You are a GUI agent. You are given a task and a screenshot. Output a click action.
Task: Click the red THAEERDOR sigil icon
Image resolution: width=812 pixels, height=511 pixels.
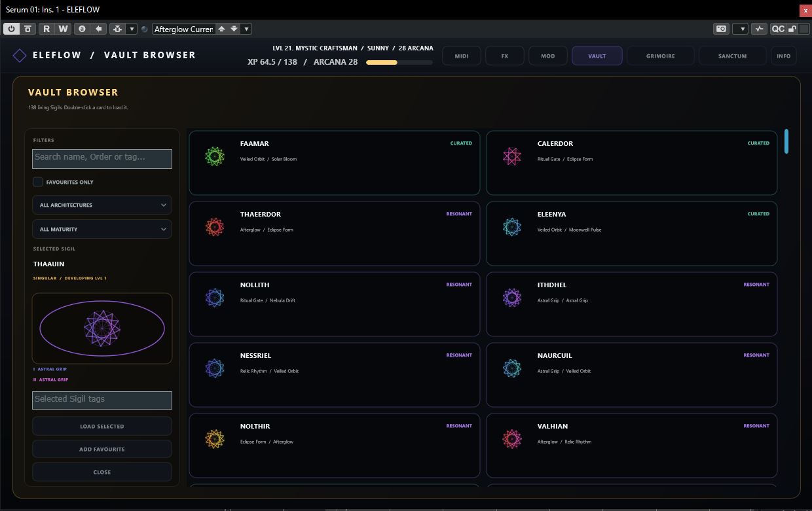click(x=215, y=226)
